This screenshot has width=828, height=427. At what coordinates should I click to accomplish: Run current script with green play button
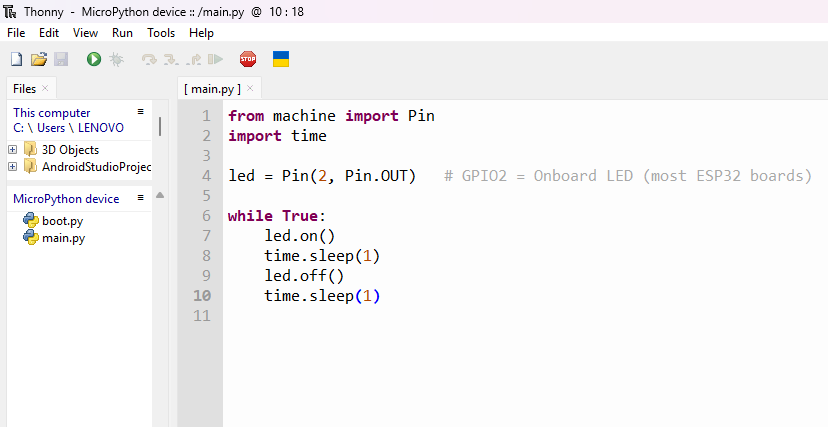pos(94,60)
